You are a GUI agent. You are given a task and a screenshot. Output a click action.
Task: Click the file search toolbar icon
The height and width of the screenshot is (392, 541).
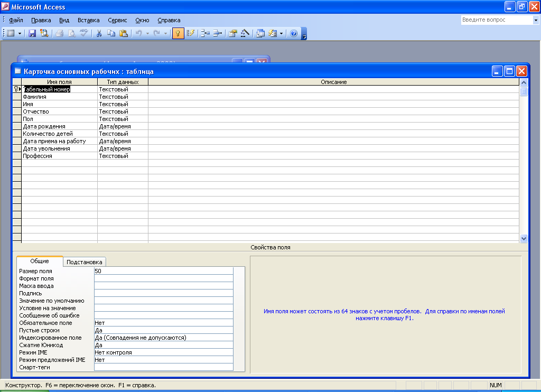[44, 33]
